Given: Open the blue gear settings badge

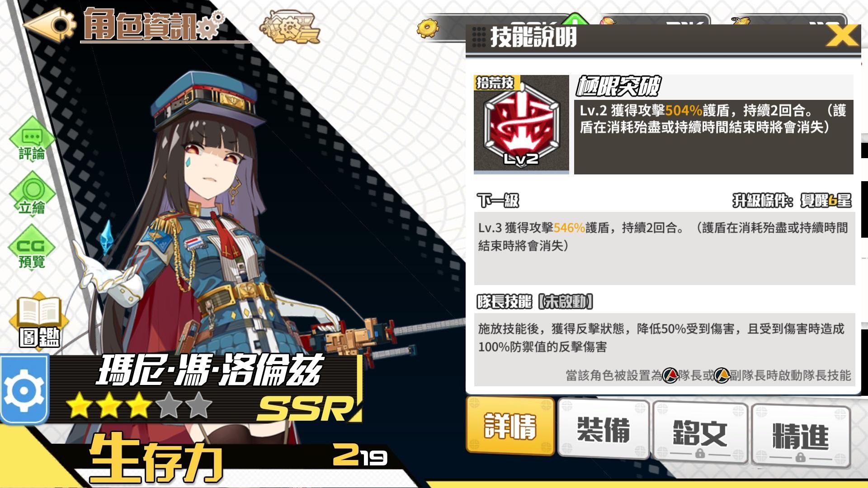Looking at the screenshot, I should point(24,389).
